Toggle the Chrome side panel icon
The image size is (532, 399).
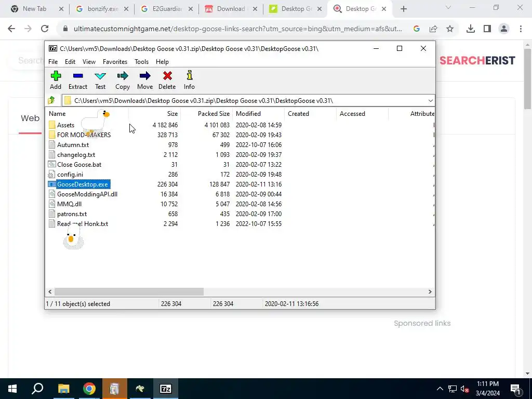click(x=487, y=29)
